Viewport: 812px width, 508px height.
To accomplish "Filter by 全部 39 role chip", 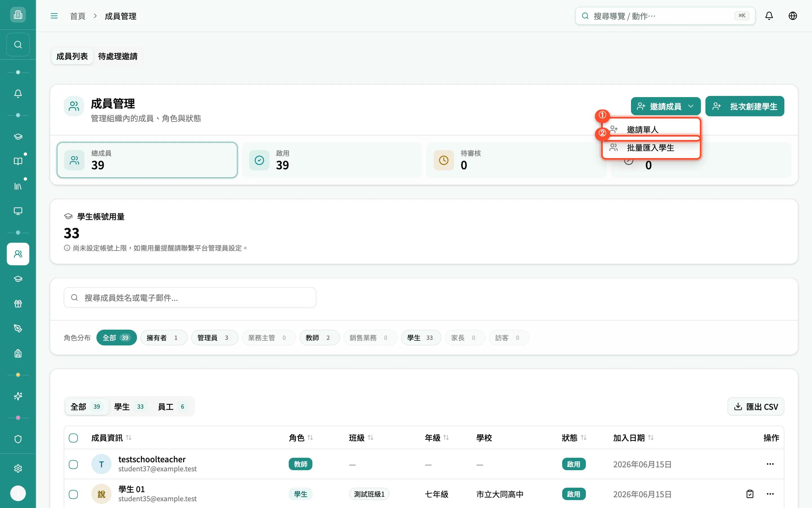I will coord(116,338).
